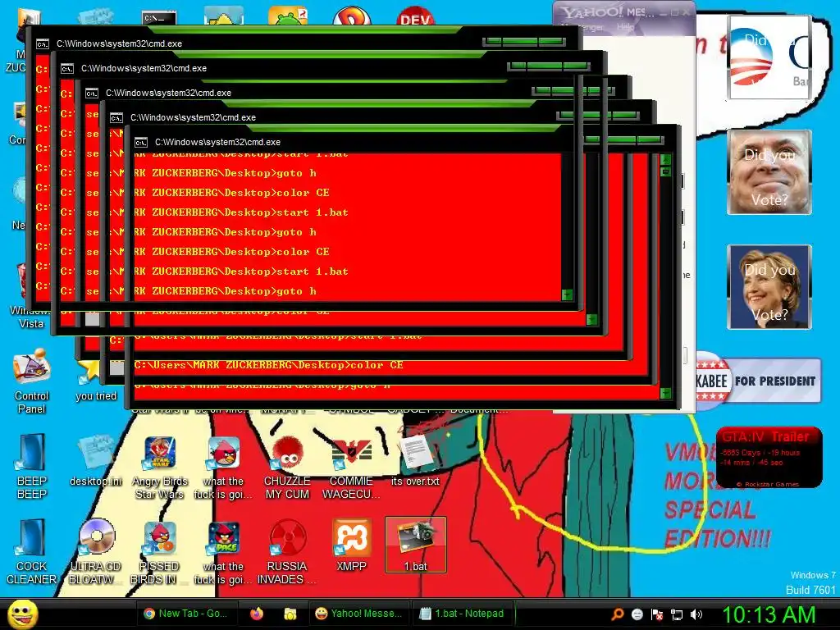Open the volume speaker tray icon

point(696,614)
